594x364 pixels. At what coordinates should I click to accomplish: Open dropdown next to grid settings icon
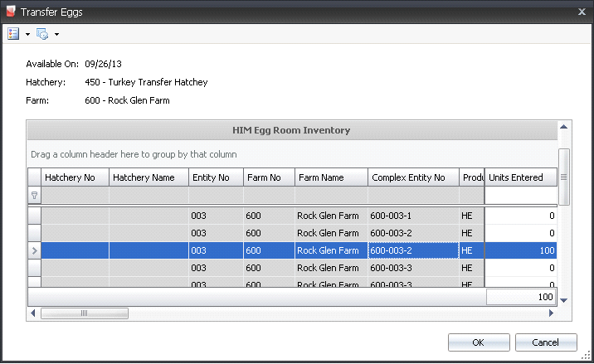tap(56, 35)
